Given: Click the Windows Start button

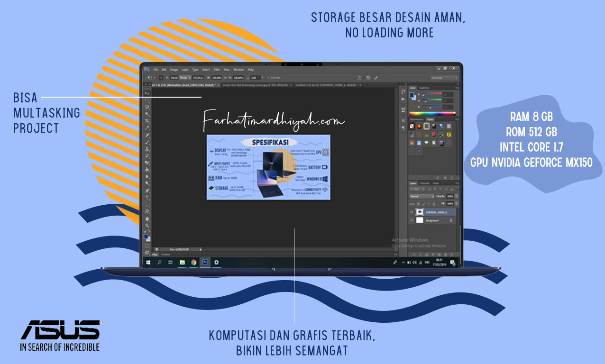Looking at the screenshot, I should pos(148,262).
